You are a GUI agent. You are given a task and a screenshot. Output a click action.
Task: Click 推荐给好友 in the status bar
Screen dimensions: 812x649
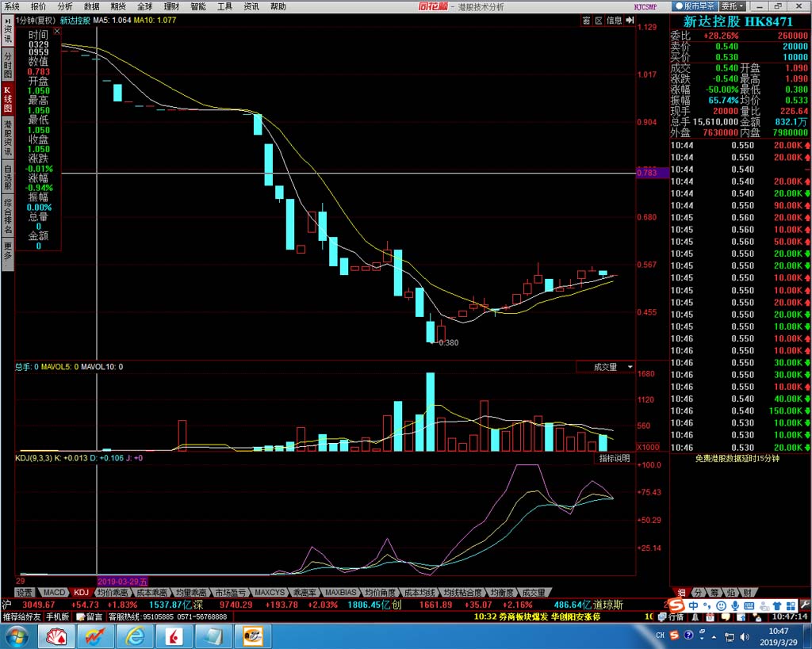click(x=21, y=617)
